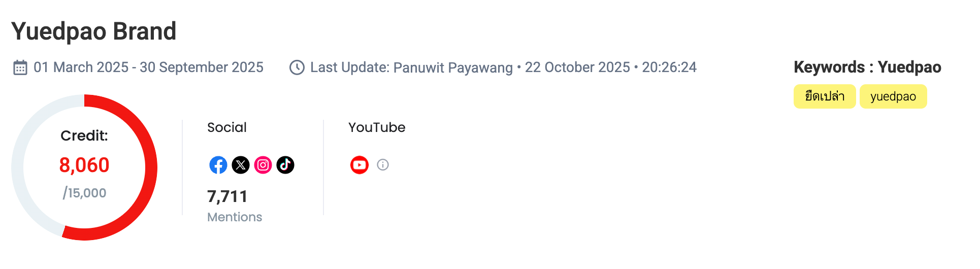
Task: Click the 8,060 credit value
Action: 84,165
